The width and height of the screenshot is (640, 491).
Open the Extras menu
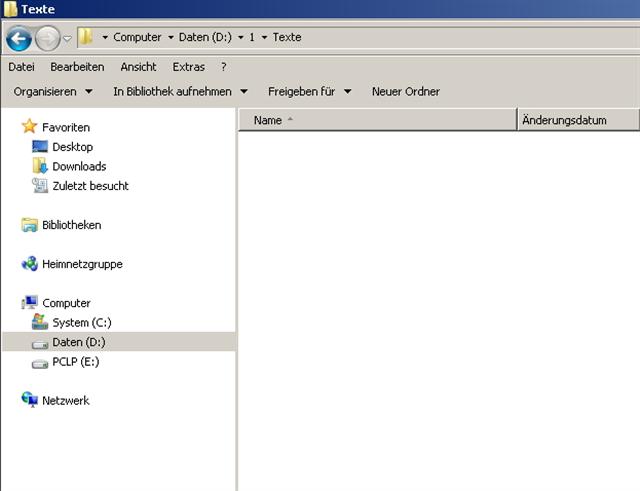[188, 67]
